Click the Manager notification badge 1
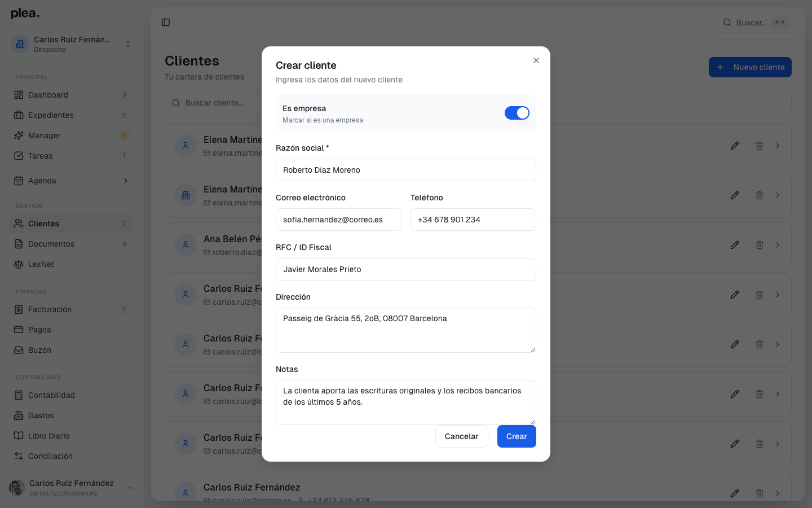The height and width of the screenshot is (508, 812). (x=125, y=135)
